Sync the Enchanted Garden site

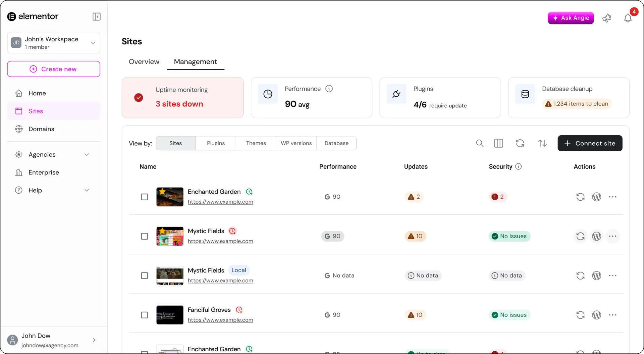pos(580,197)
